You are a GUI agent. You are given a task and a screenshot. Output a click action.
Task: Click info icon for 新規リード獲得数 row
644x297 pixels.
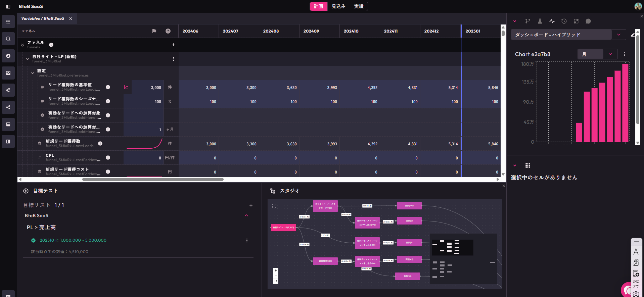(x=100, y=143)
